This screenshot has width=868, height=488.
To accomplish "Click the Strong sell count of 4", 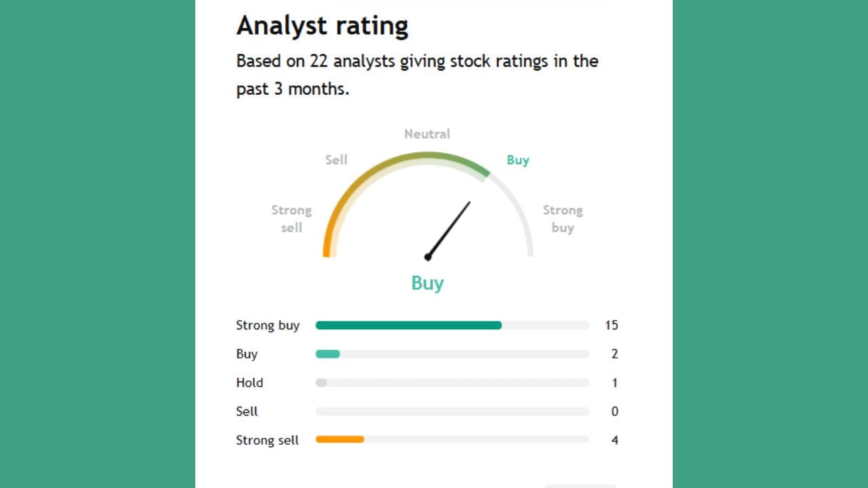I will point(614,440).
